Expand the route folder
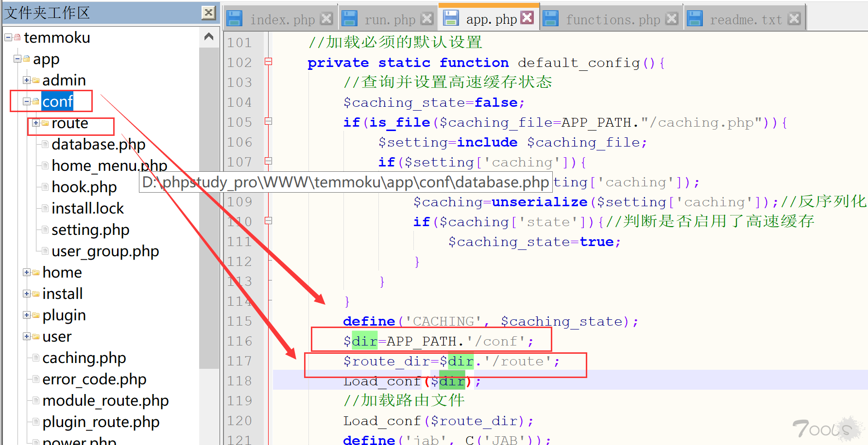 (x=35, y=123)
